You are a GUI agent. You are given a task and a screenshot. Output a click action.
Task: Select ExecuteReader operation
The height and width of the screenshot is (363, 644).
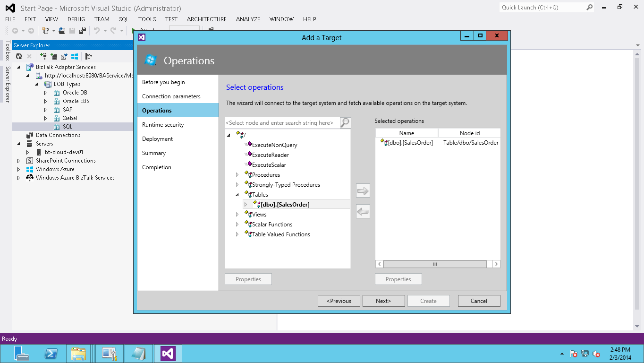tap(270, 155)
